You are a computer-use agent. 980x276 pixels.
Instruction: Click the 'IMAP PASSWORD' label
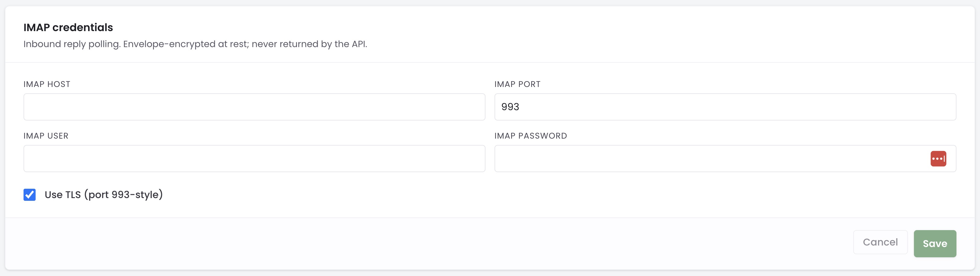coord(531,136)
